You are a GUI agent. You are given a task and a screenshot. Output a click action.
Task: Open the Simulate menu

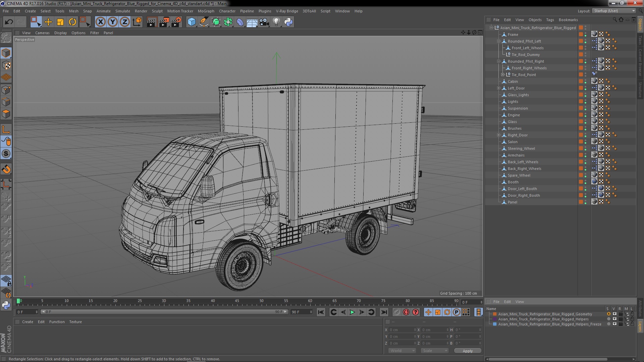coord(123,11)
